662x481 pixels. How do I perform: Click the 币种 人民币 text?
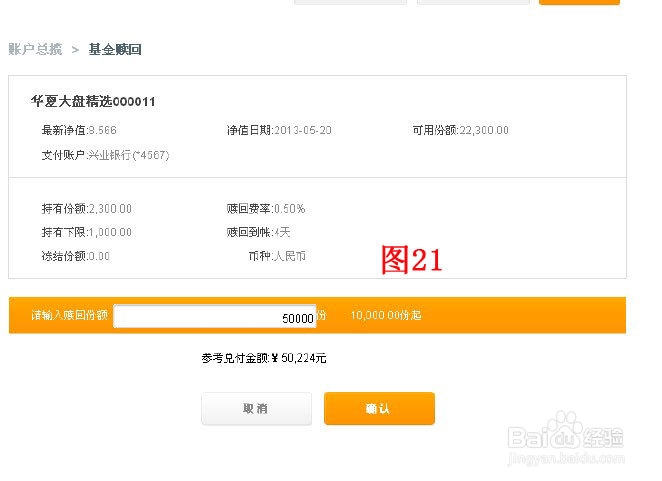277,256
